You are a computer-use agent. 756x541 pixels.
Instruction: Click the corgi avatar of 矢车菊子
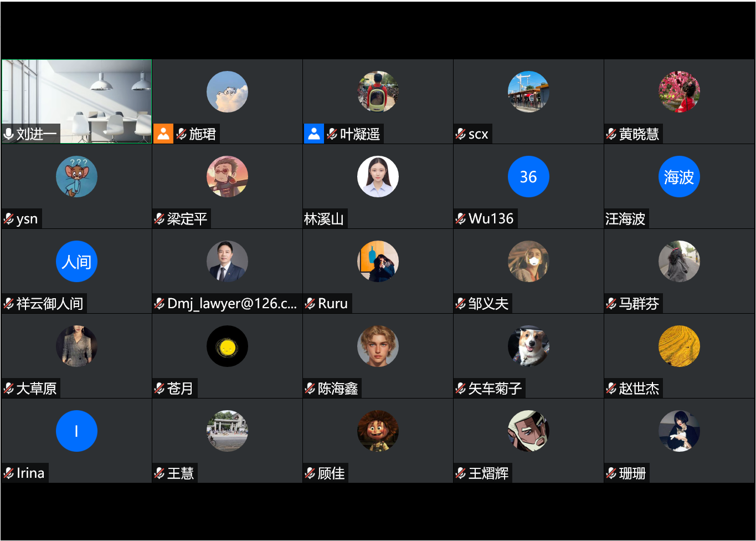(x=528, y=346)
